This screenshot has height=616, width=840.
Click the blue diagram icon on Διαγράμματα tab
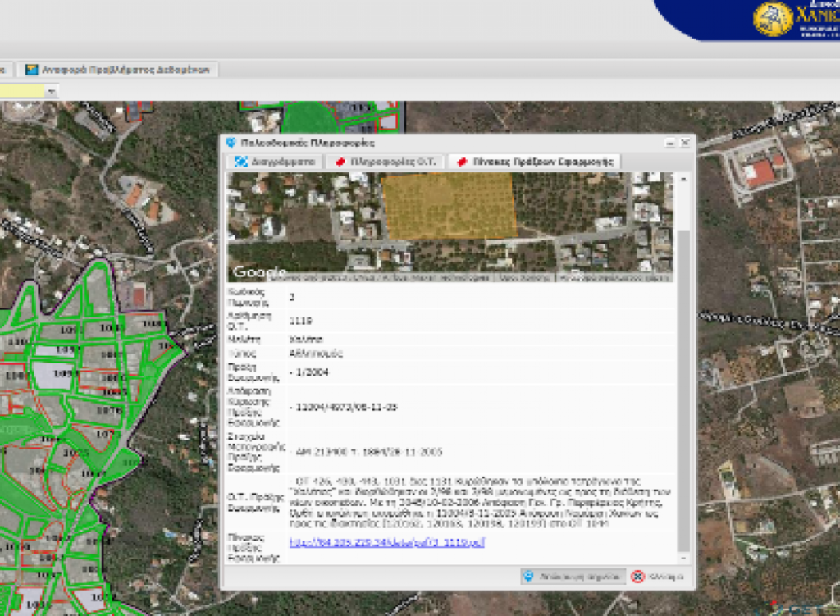[x=240, y=162]
